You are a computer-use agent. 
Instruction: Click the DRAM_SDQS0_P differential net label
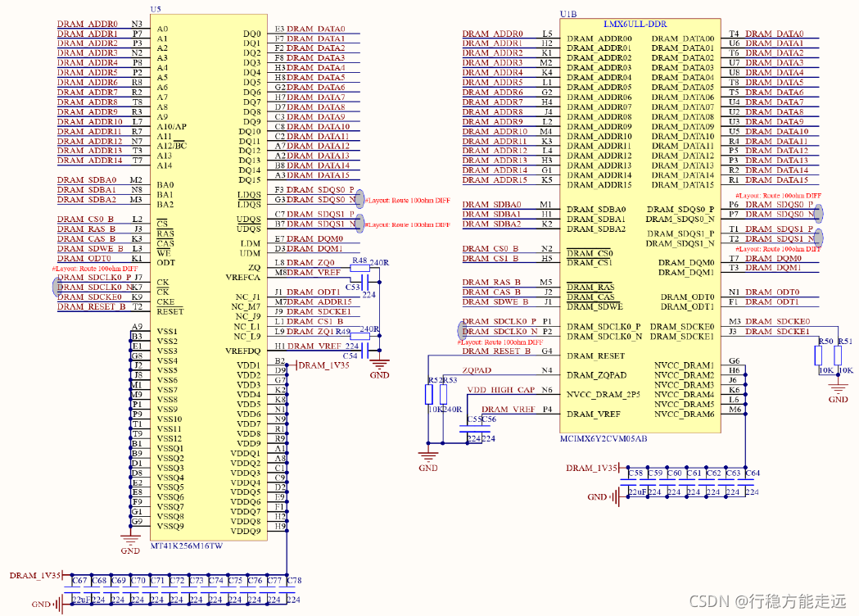tap(319, 189)
